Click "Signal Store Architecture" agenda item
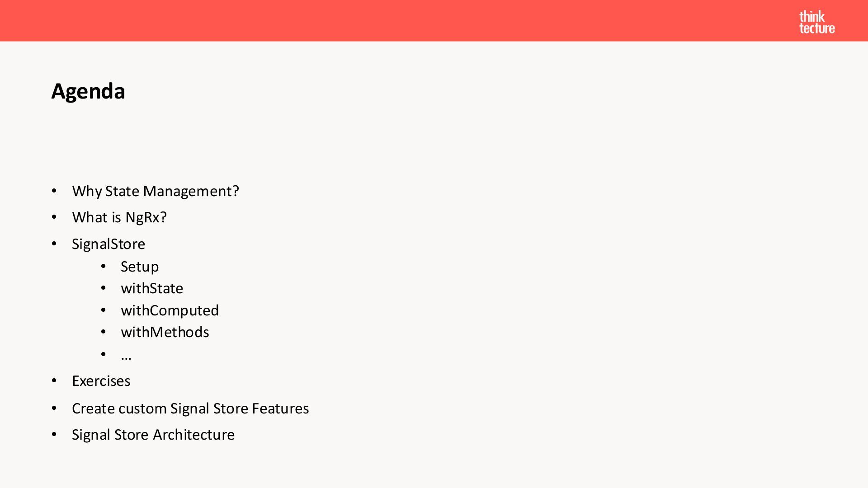This screenshot has width=868, height=488. [153, 435]
